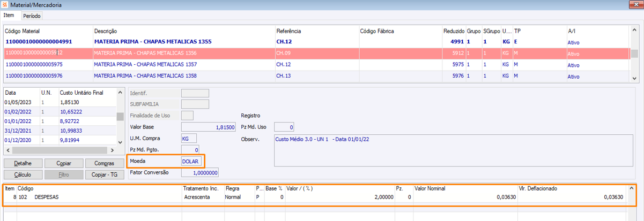Image resolution: width=644 pixels, height=221 pixels.
Task: Click the Pz Md. Pgto. field
Action: point(190,149)
